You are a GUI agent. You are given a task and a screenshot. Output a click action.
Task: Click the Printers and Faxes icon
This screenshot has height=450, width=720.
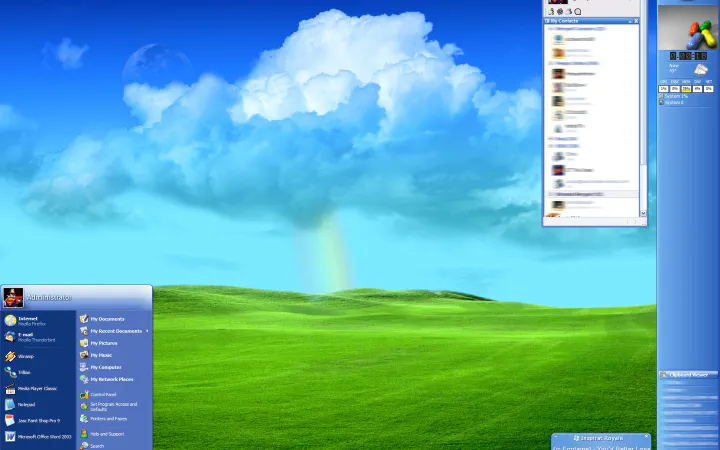point(84,418)
